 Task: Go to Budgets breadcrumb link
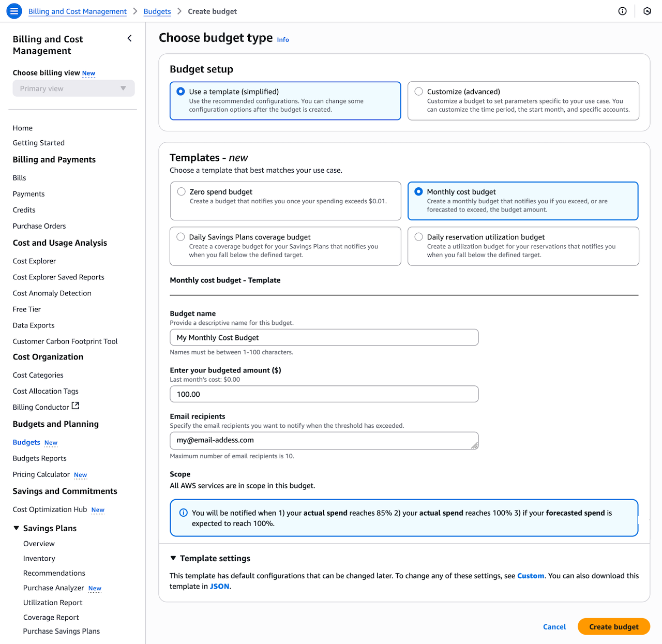(x=157, y=11)
